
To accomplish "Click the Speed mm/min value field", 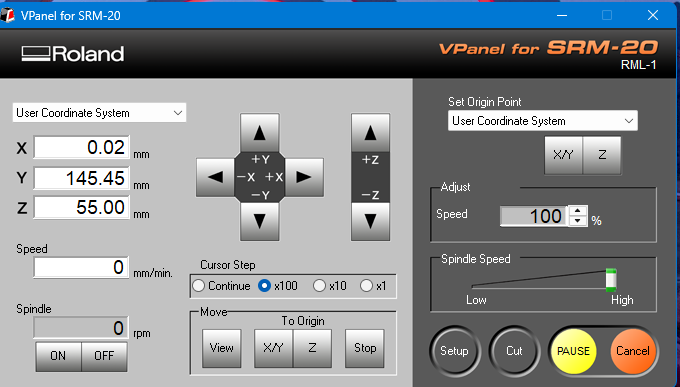I will [x=81, y=267].
